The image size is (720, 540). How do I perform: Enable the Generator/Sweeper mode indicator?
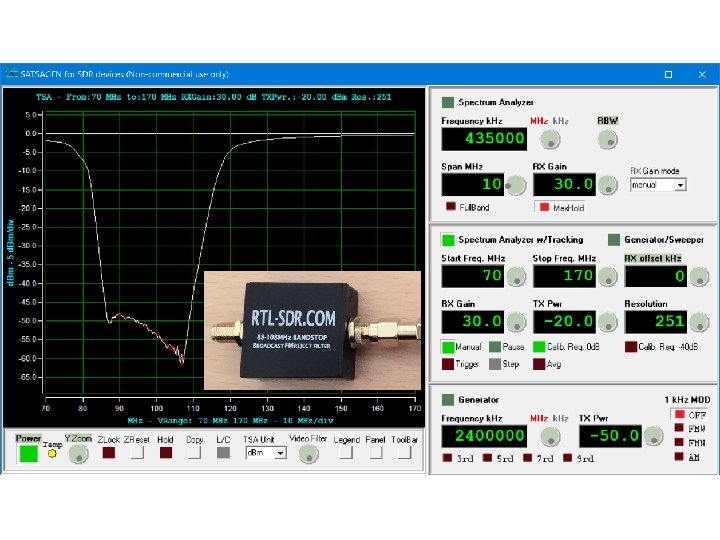[613, 240]
